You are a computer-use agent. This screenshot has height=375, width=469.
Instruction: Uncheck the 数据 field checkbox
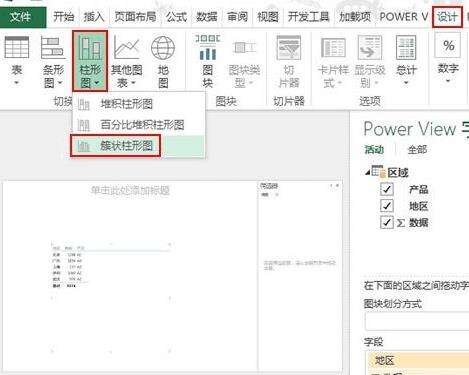386,222
